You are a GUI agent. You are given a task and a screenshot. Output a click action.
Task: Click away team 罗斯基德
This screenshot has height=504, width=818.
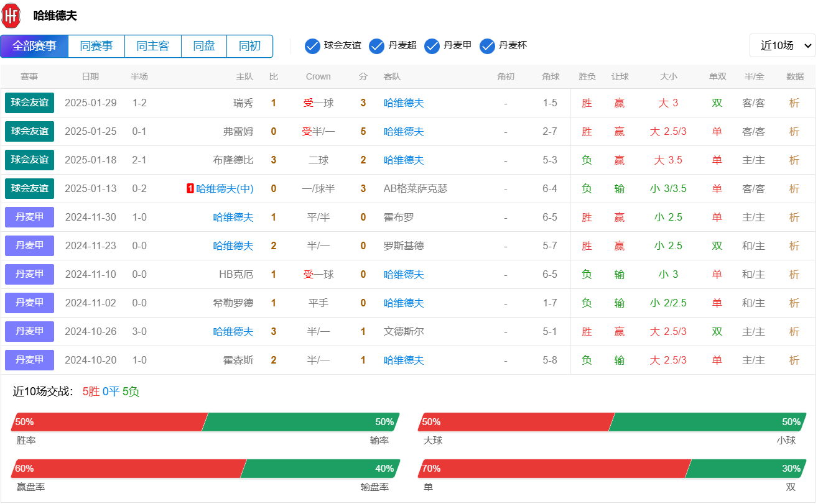click(x=404, y=245)
